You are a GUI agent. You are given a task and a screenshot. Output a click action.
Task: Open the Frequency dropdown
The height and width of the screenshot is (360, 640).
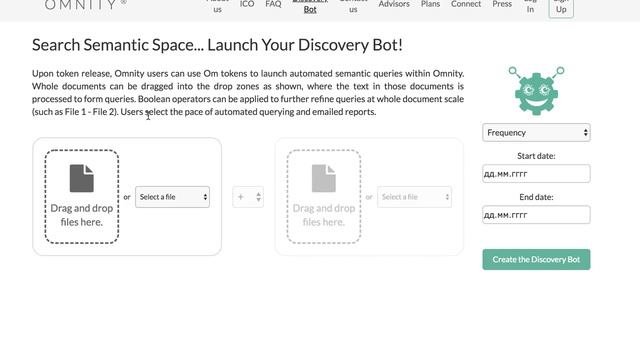coord(536,133)
